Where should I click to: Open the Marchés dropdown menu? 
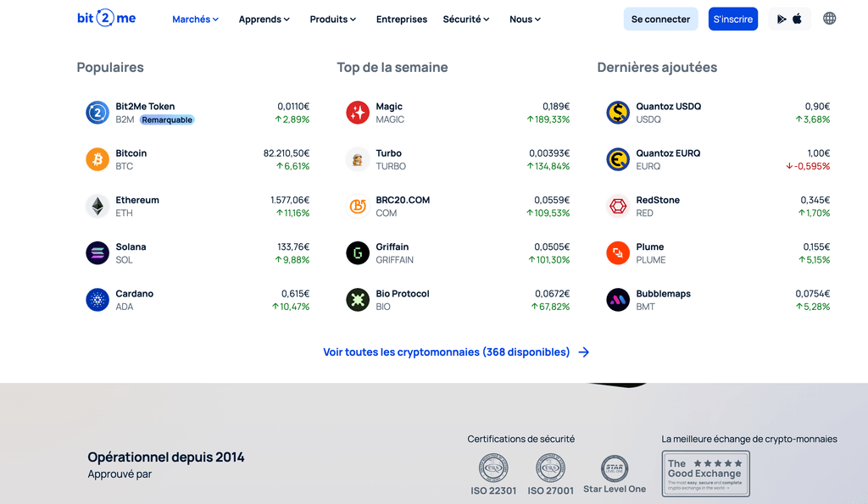[x=195, y=19]
